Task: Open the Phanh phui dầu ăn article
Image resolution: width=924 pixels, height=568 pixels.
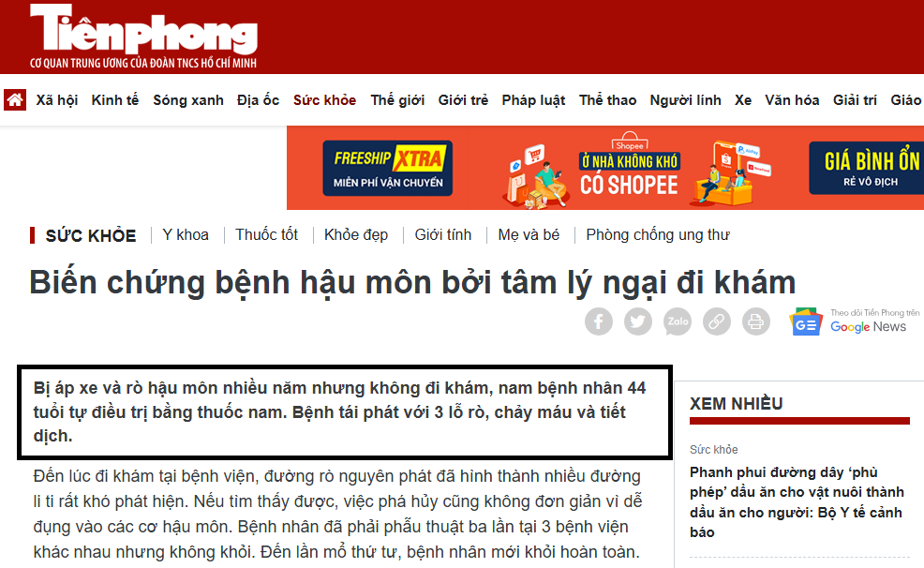Action: (797, 502)
